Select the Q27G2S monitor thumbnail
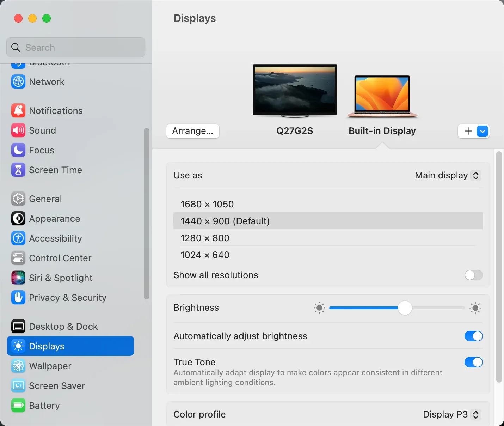Viewport: 504px width, 426px height. point(295,91)
